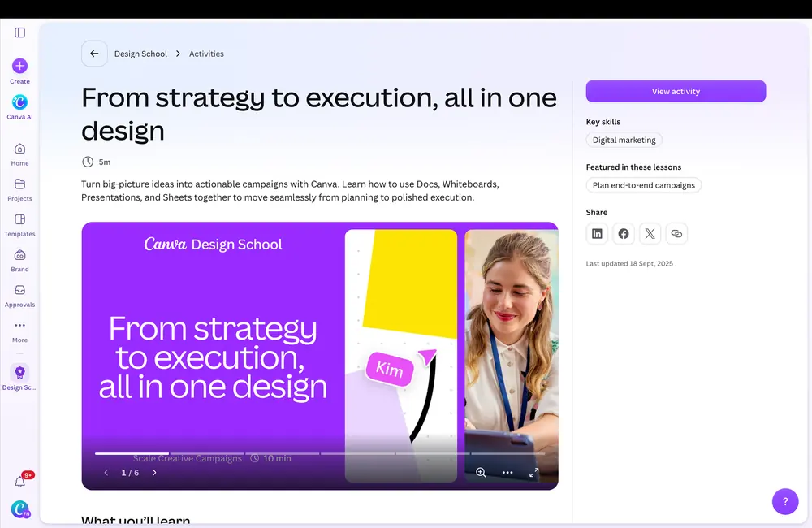Open Projects folder in sidebar
The width and height of the screenshot is (812, 528).
(x=19, y=189)
